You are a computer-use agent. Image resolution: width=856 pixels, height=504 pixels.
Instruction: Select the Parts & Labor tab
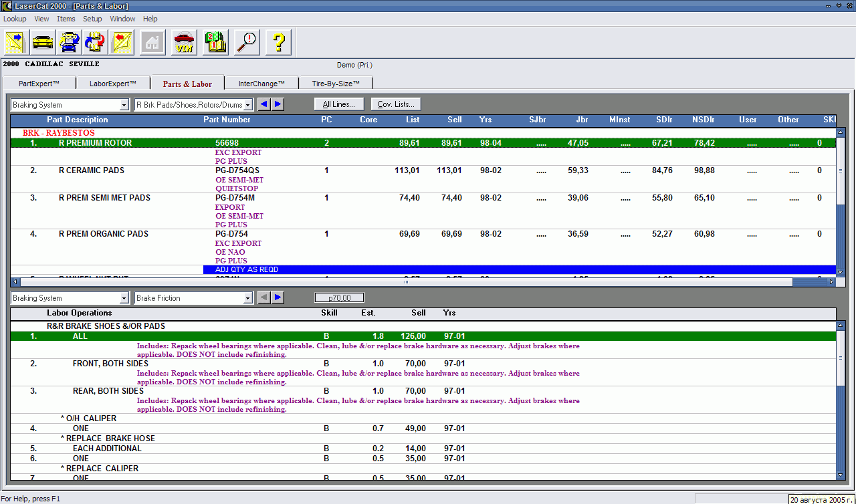(187, 84)
